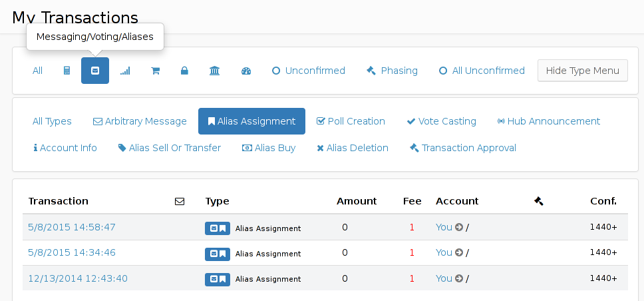The width and height of the screenshot is (644, 301).
Task: Select the padlock account control filter icon
Action: coord(184,71)
